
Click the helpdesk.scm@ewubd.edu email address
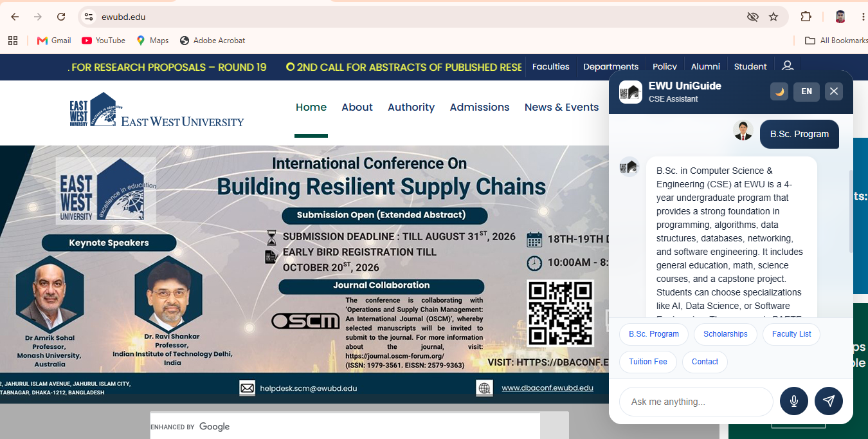309,388
